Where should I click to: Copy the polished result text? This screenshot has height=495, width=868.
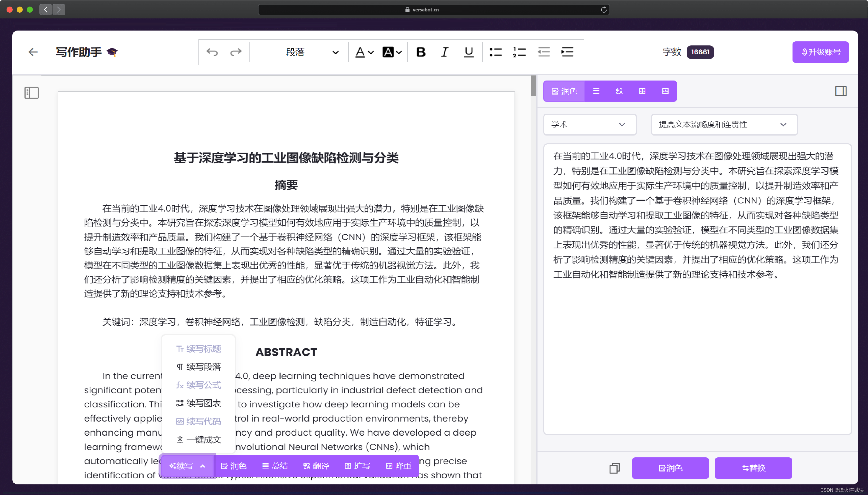click(x=614, y=468)
